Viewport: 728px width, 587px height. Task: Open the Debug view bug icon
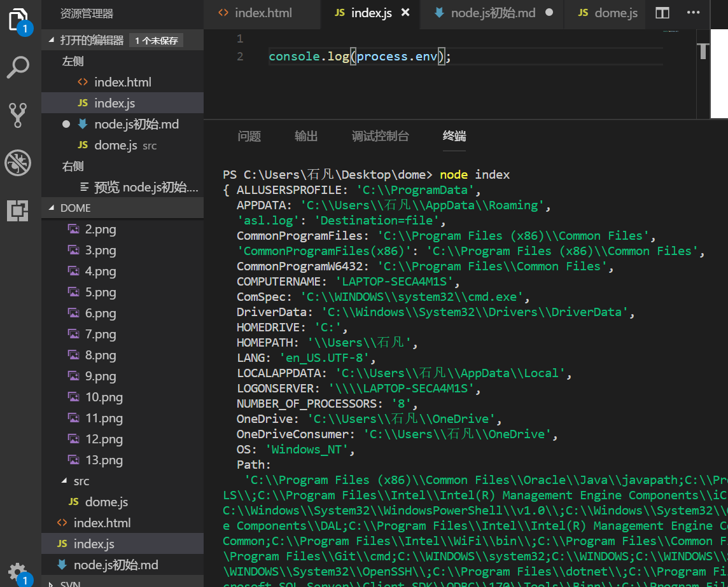point(18,163)
